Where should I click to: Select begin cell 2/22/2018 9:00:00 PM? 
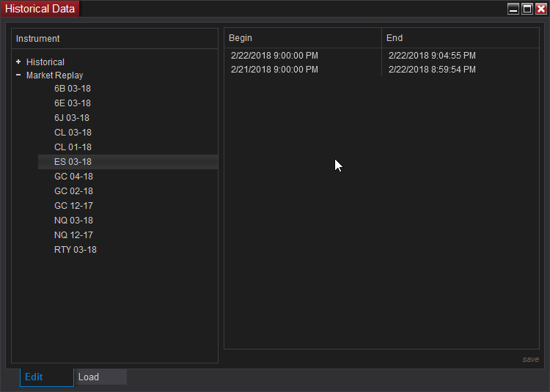point(275,56)
